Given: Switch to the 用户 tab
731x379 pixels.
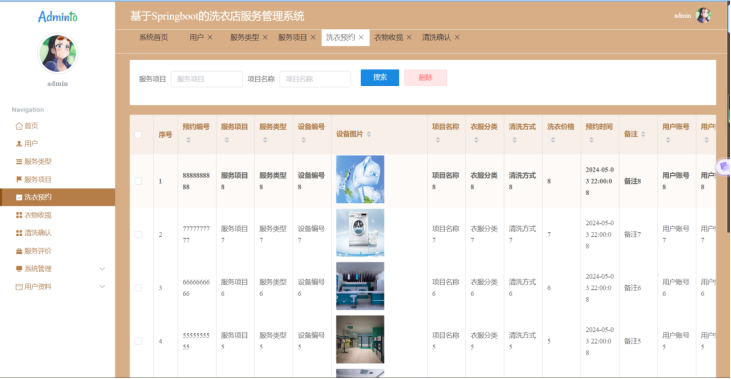Looking at the screenshot, I should tap(196, 37).
